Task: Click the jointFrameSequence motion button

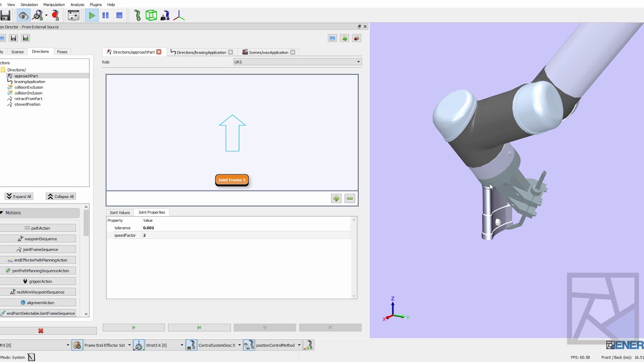Action: [38, 249]
